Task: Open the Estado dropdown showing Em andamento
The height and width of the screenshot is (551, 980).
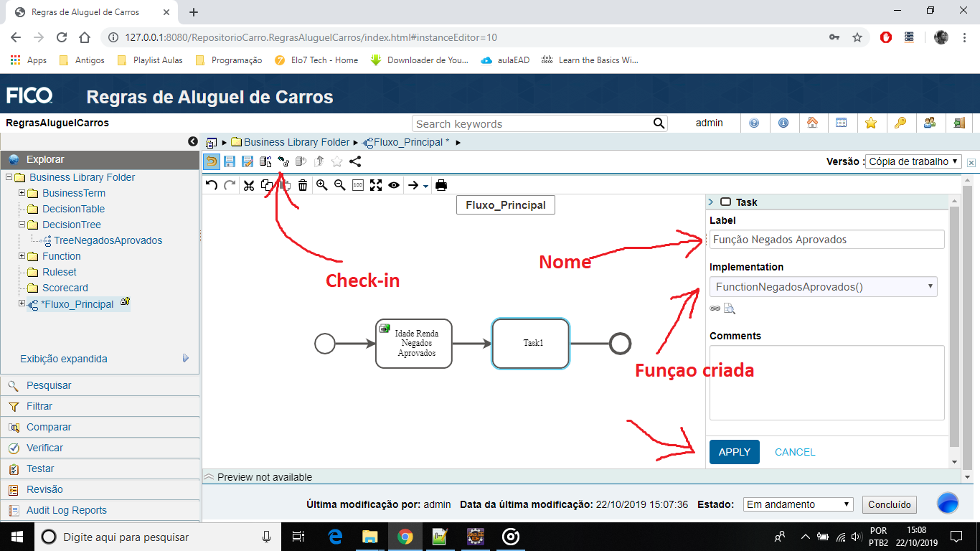Action: 796,504
